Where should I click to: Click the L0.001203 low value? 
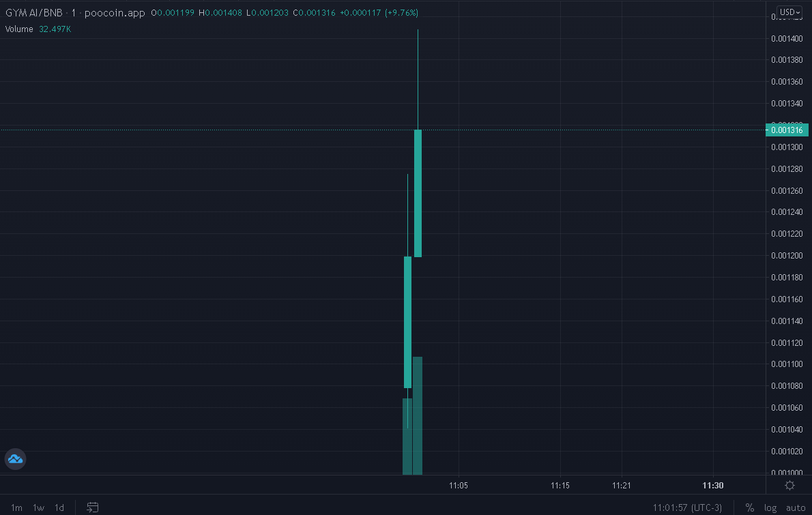(x=267, y=12)
